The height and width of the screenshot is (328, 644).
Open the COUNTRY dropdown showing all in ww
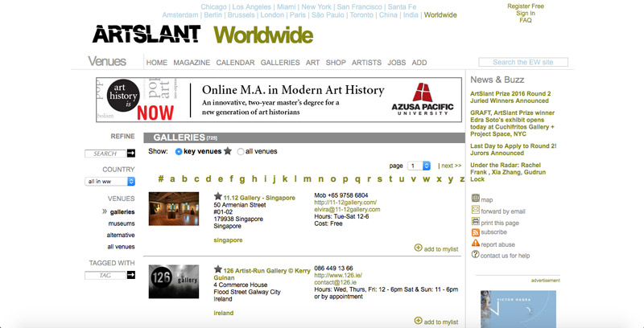pos(110,181)
